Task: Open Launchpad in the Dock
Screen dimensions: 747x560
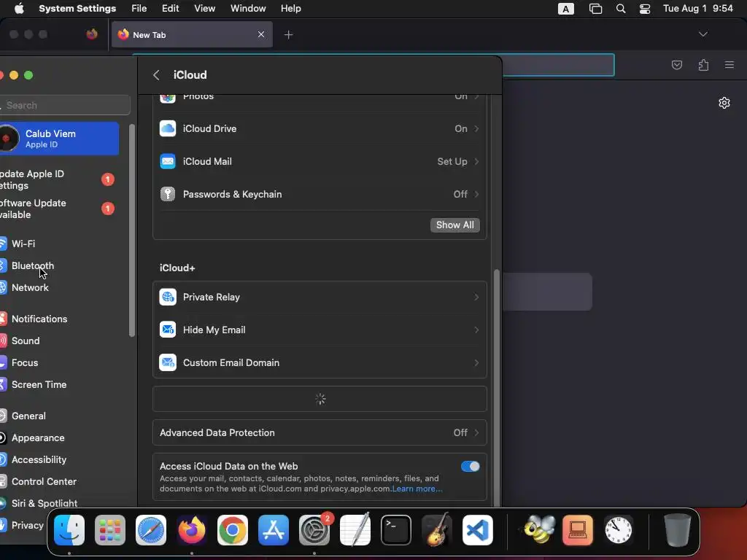Action: (110, 529)
